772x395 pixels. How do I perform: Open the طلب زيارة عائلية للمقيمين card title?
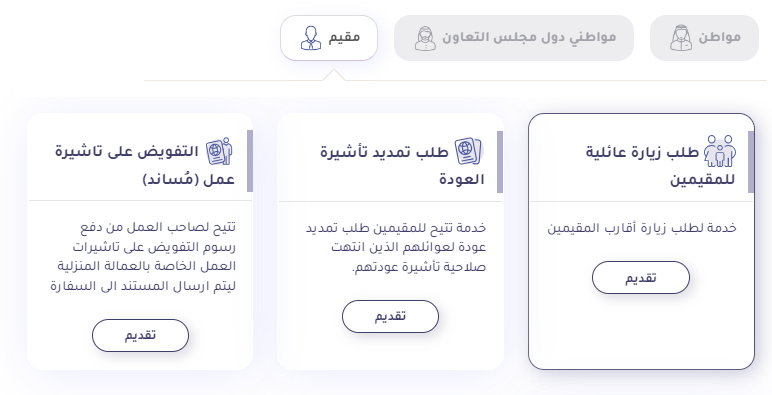click(x=660, y=165)
